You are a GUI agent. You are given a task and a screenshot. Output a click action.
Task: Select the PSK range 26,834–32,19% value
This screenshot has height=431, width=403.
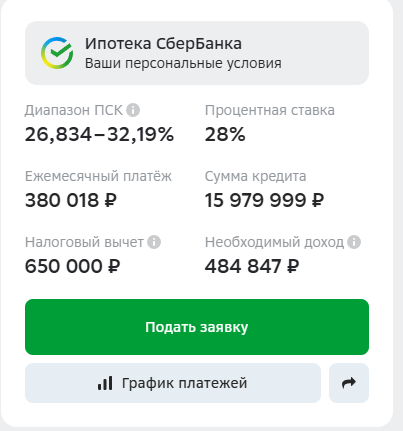click(x=99, y=134)
